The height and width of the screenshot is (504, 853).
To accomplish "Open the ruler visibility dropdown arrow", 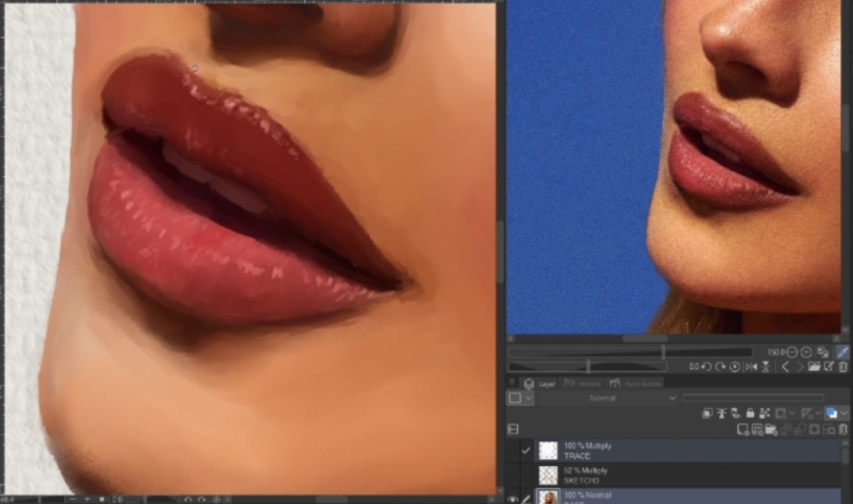I will click(818, 413).
